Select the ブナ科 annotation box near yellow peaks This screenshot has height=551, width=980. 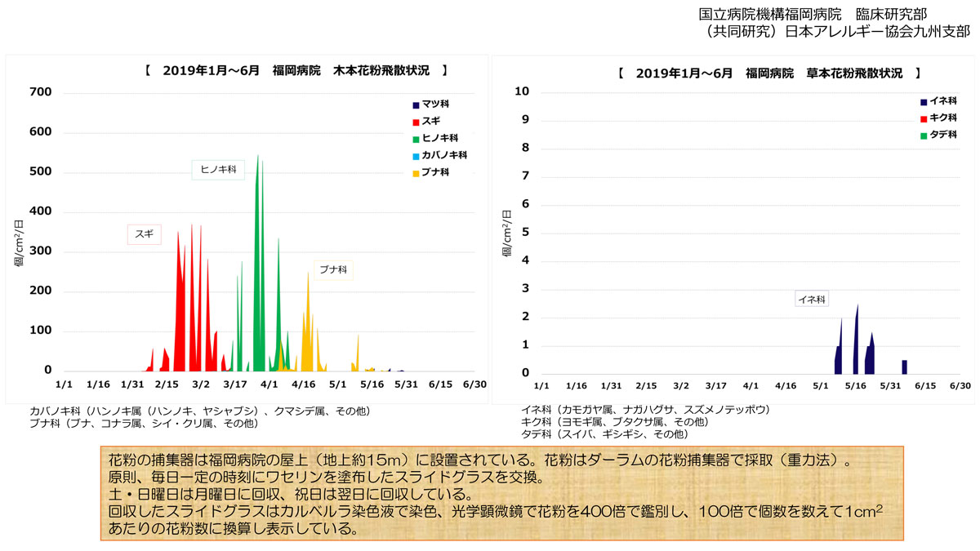click(333, 269)
